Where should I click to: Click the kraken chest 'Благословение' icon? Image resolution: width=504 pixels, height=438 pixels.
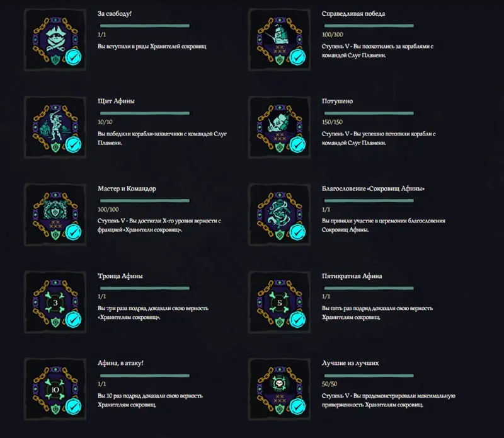point(279,214)
